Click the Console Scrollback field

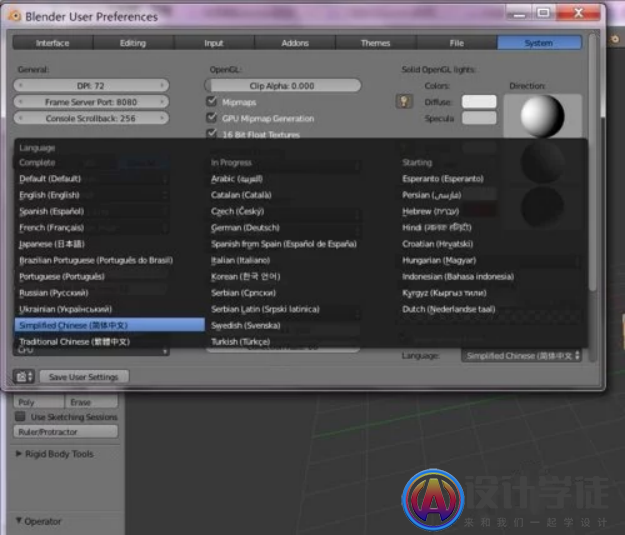click(x=91, y=118)
